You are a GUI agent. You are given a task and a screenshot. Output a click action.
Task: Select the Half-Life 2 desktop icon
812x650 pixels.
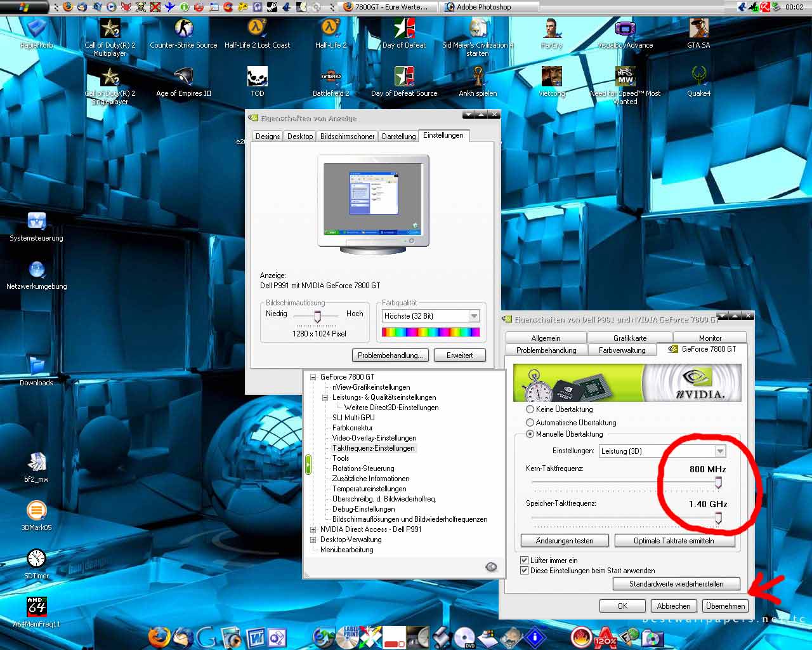331,29
